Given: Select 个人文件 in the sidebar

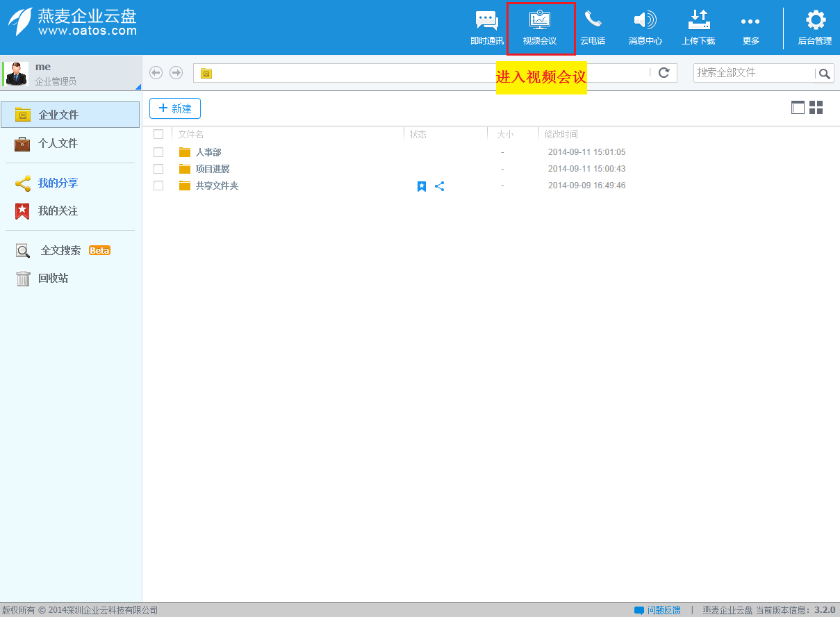Looking at the screenshot, I should [x=70, y=144].
